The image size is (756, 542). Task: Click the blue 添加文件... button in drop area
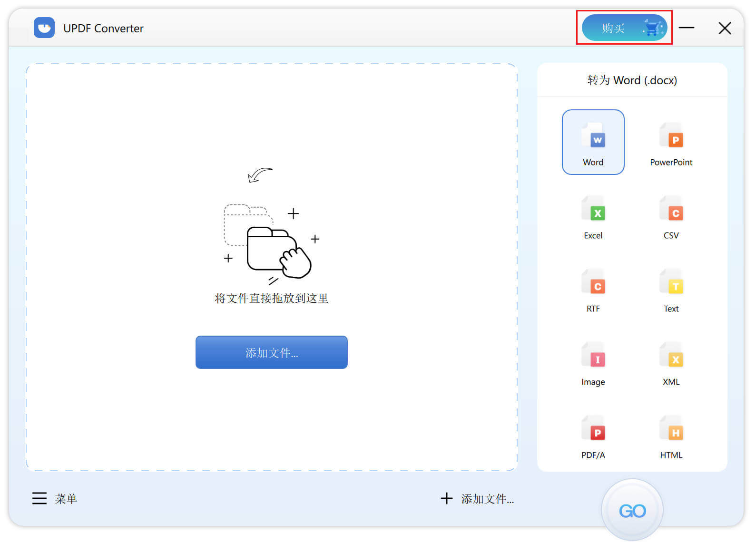pyautogui.click(x=272, y=352)
